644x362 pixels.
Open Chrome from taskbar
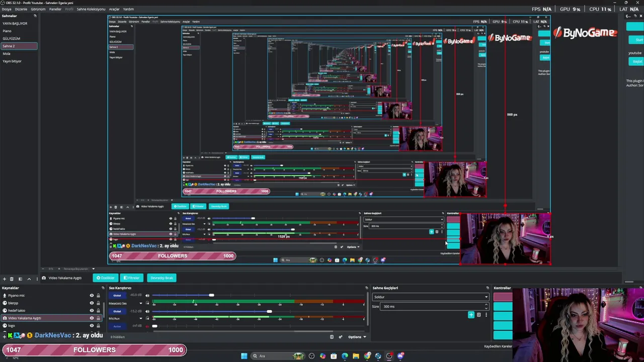coord(367,356)
